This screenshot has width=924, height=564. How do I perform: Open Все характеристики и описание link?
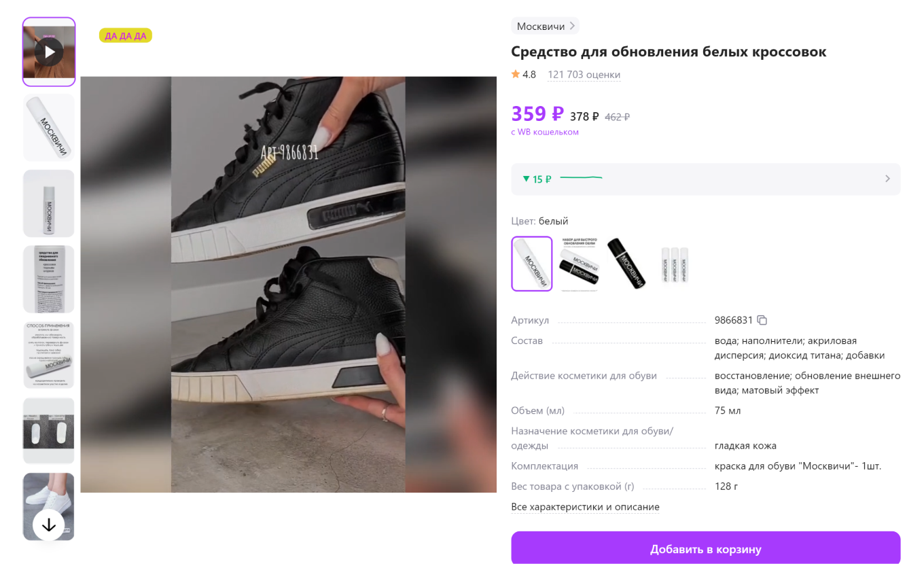[x=585, y=507]
